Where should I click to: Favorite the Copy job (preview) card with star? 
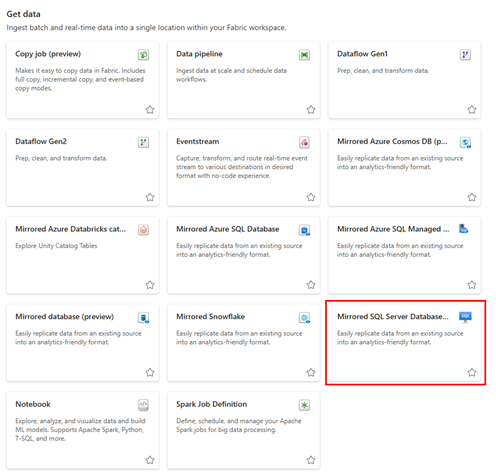point(150,110)
